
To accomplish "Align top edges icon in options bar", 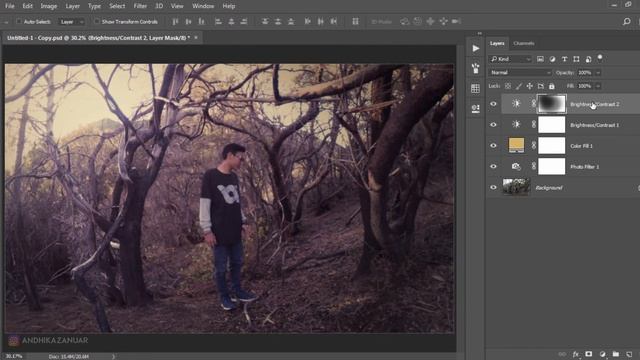I will pyautogui.click(x=175, y=21).
